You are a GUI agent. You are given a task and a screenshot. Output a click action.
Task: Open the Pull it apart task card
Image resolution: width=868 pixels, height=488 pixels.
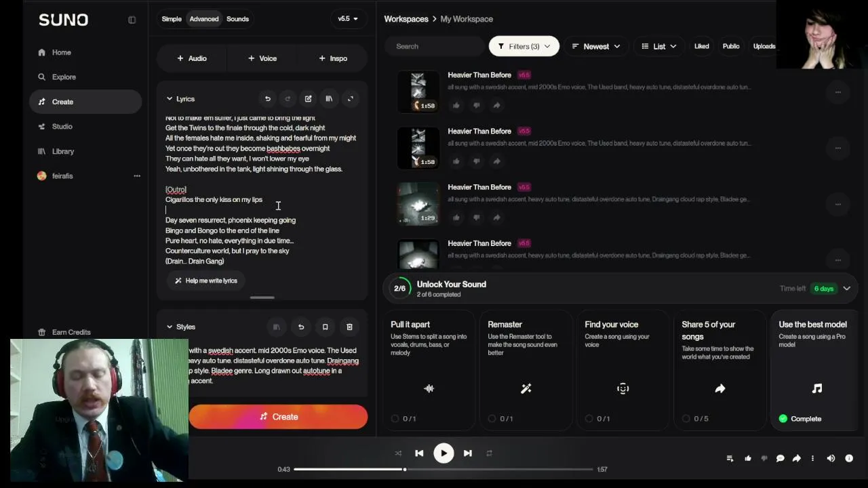pyautogui.click(x=429, y=370)
